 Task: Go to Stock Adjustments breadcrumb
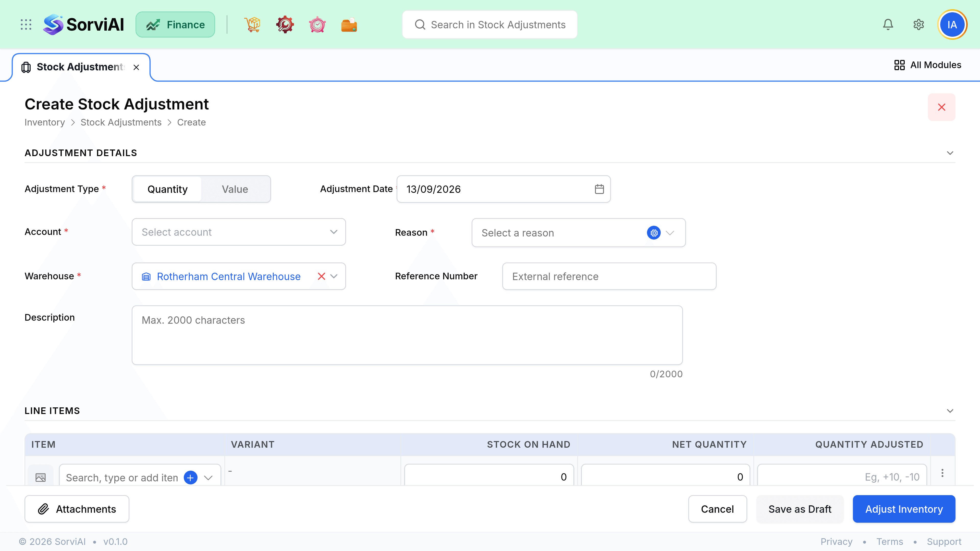pyautogui.click(x=121, y=122)
